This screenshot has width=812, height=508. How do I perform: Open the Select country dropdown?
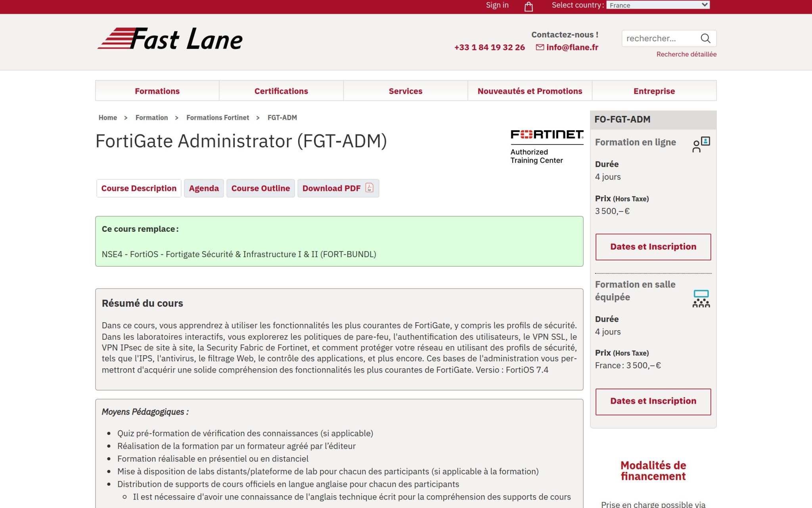tap(658, 5)
